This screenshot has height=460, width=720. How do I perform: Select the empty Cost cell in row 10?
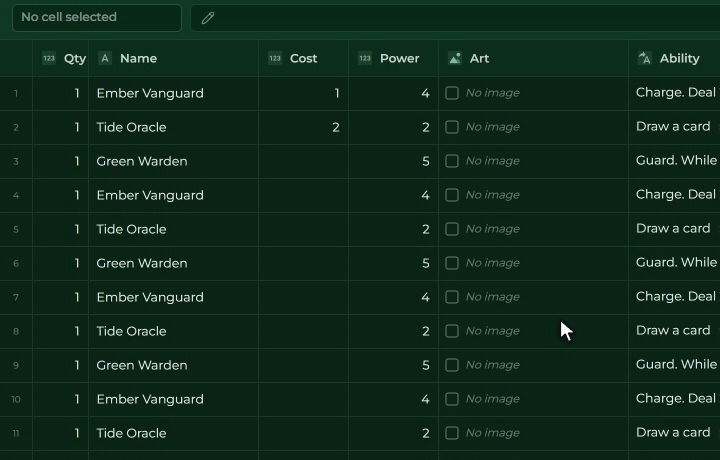pos(304,399)
